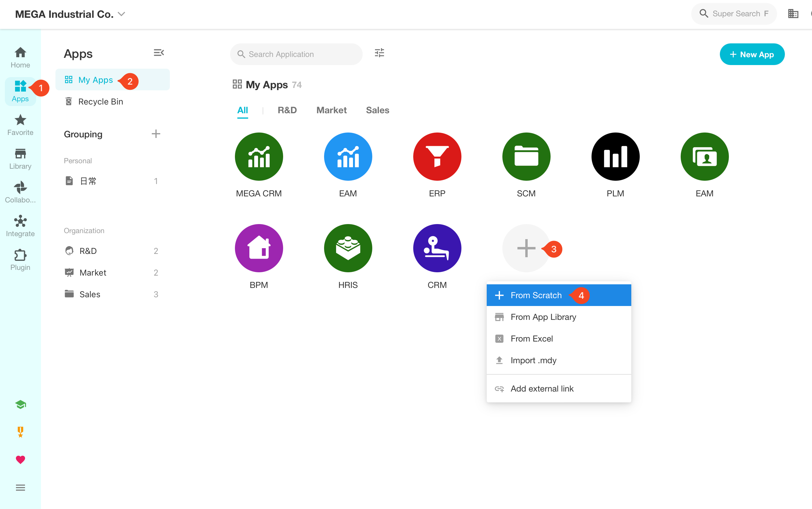The image size is (812, 509).
Task: Click the filter settings icon beside search
Action: (379, 53)
